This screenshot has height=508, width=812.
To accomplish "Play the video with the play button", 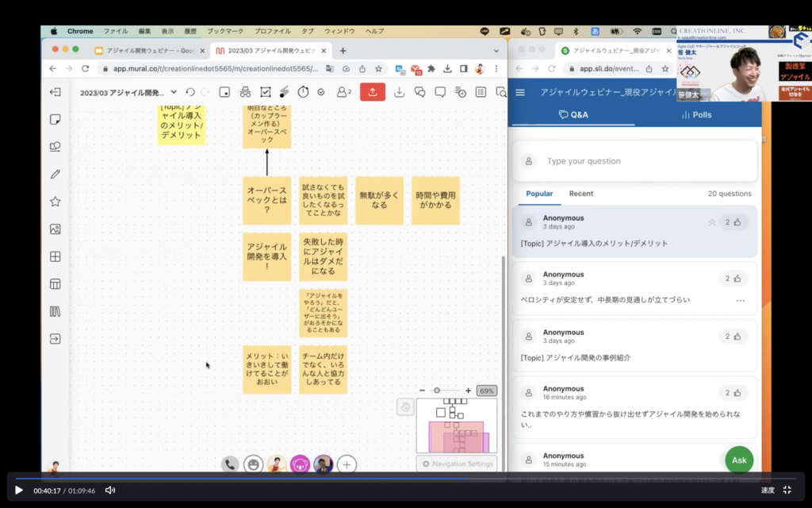I will (x=19, y=490).
